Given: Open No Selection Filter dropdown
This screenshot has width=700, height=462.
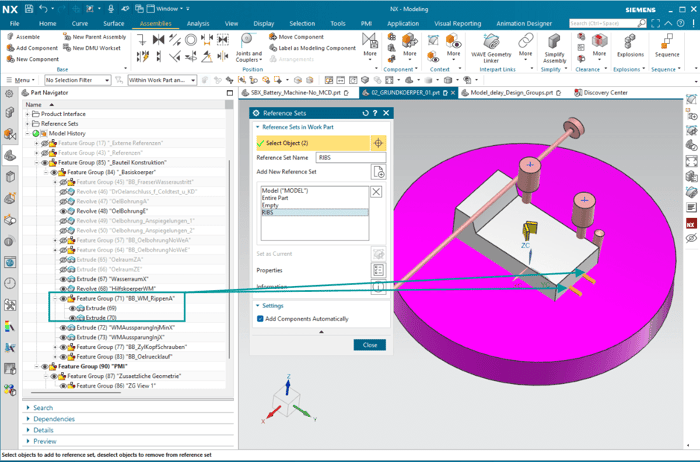Looking at the screenshot, I should point(77,80).
